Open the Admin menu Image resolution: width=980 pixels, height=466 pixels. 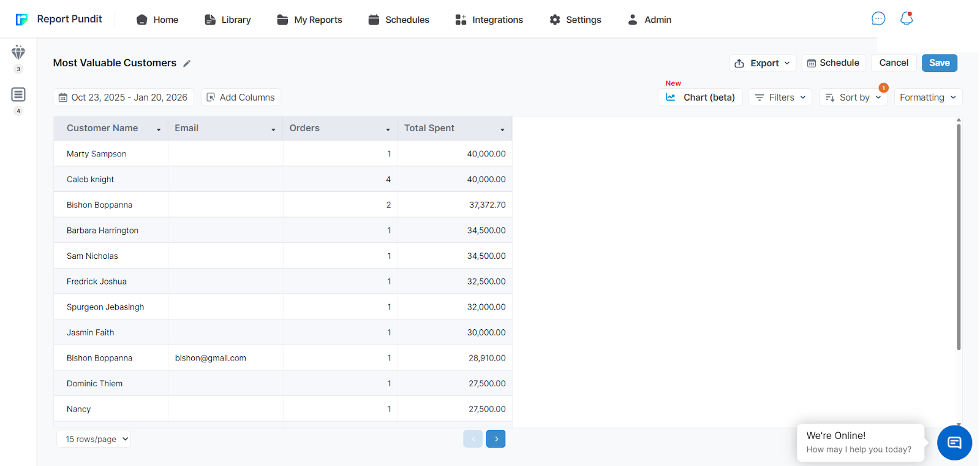coord(649,20)
